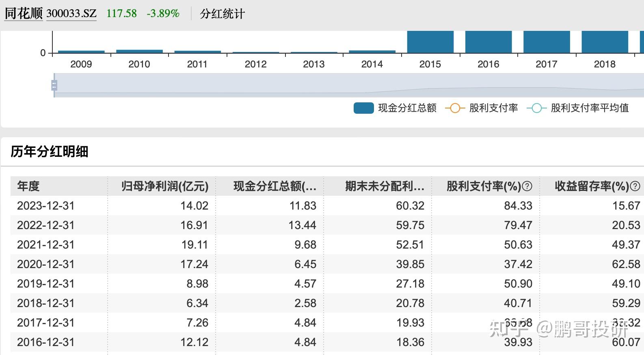Click undistributed profit value 60.32
Screen dimensions: 644x355
pyautogui.click(x=410, y=206)
